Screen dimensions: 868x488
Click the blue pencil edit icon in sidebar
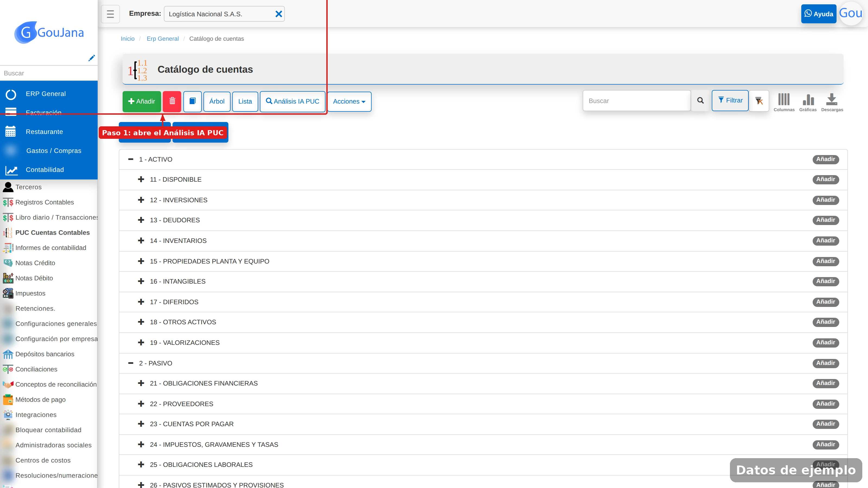pyautogui.click(x=91, y=58)
